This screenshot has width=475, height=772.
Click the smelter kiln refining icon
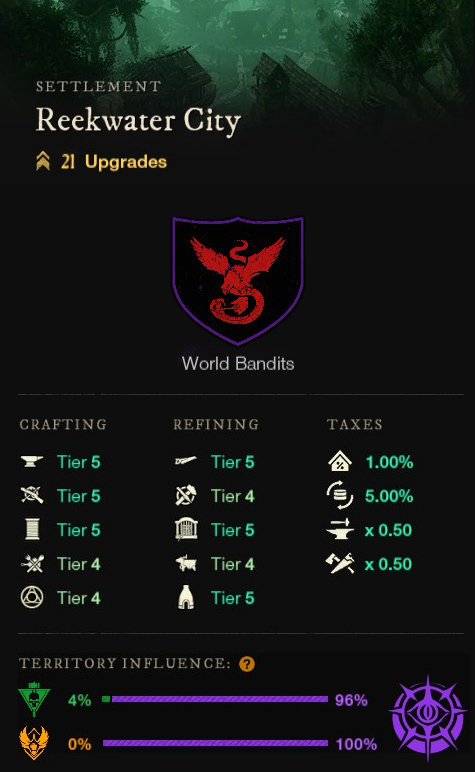[x=186, y=598]
